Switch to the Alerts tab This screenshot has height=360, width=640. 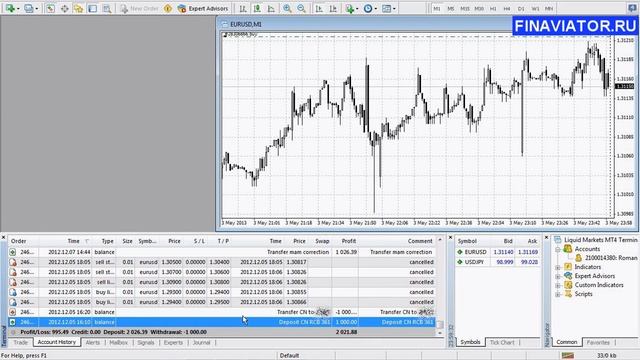click(93, 342)
